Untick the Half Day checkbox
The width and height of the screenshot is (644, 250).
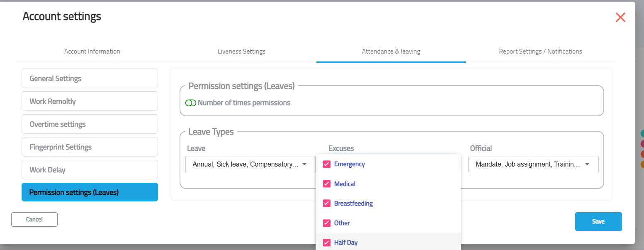(327, 243)
